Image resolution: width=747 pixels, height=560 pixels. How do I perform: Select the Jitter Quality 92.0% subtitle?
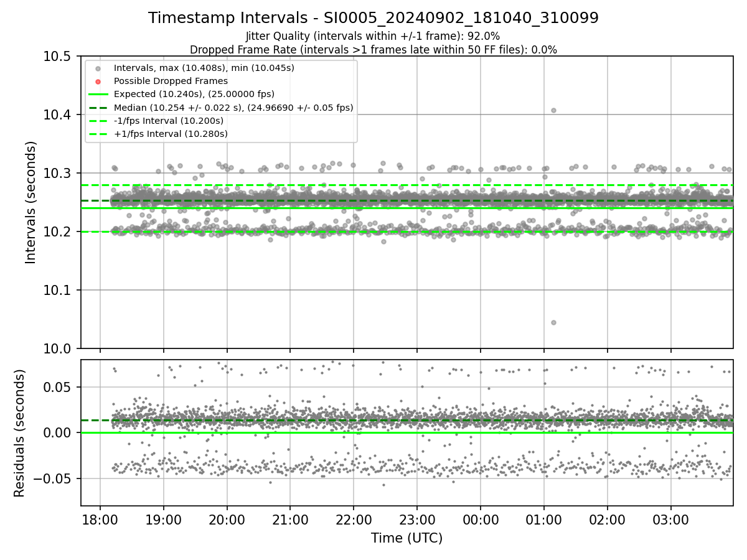coord(373,36)
